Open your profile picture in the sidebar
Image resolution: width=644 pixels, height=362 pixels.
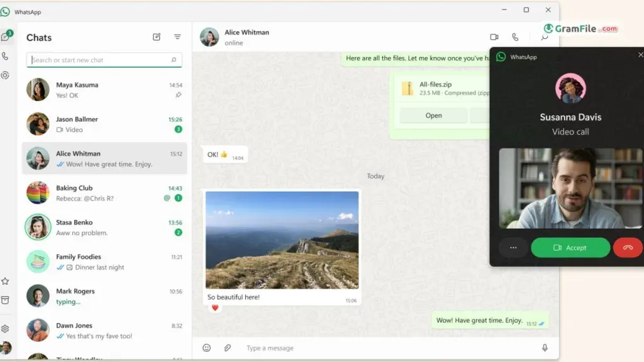pos(6,348)
